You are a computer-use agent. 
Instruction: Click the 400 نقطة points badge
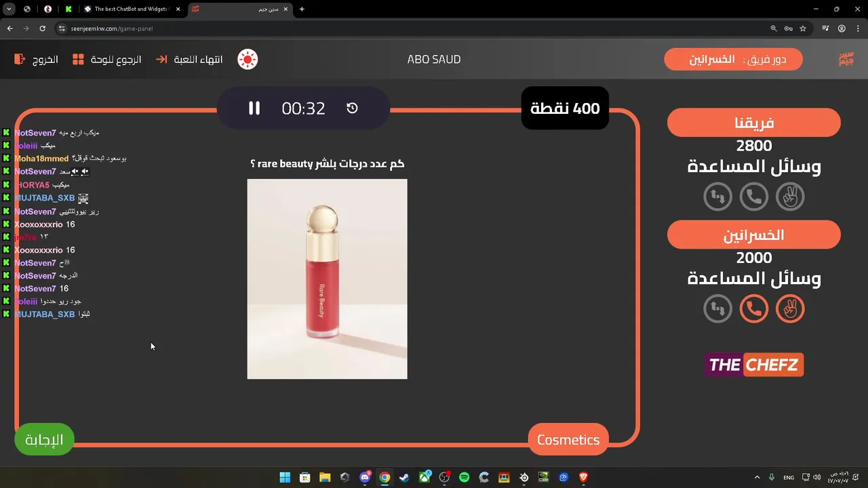click(x=565, y=108)
